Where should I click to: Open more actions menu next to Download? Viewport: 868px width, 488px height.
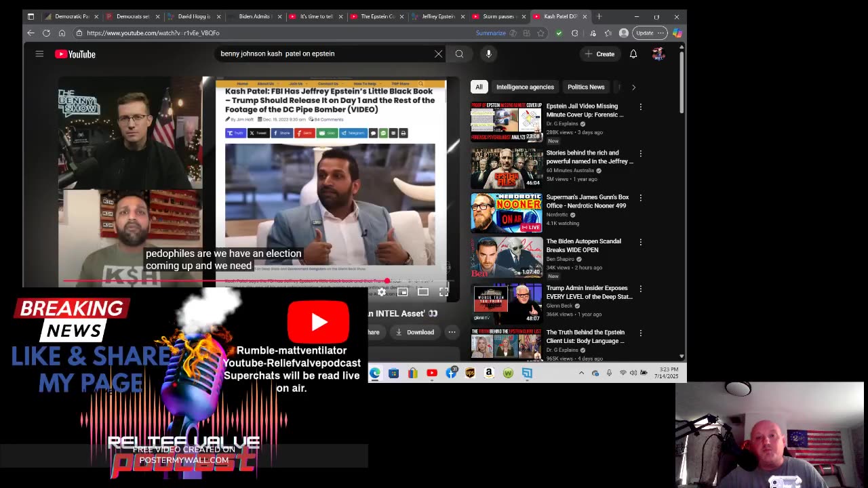[452, 332]
